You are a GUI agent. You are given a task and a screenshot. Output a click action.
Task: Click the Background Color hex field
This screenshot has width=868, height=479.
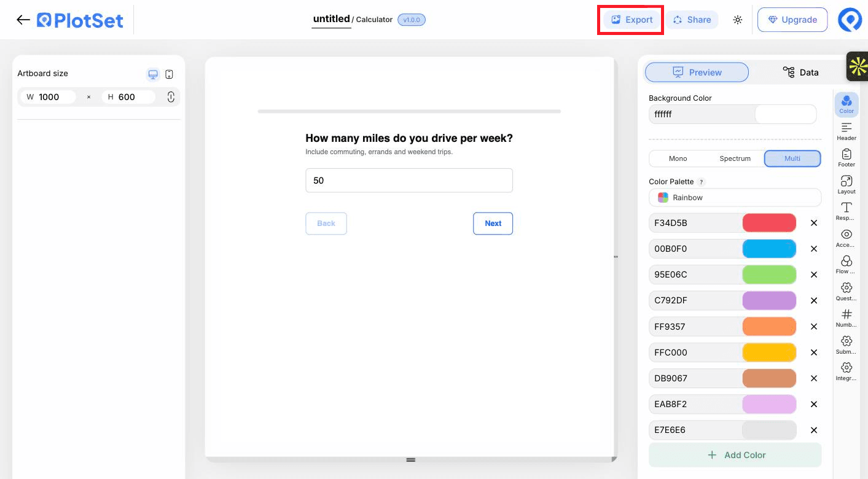pyautogui.click(x=702, y=114)
